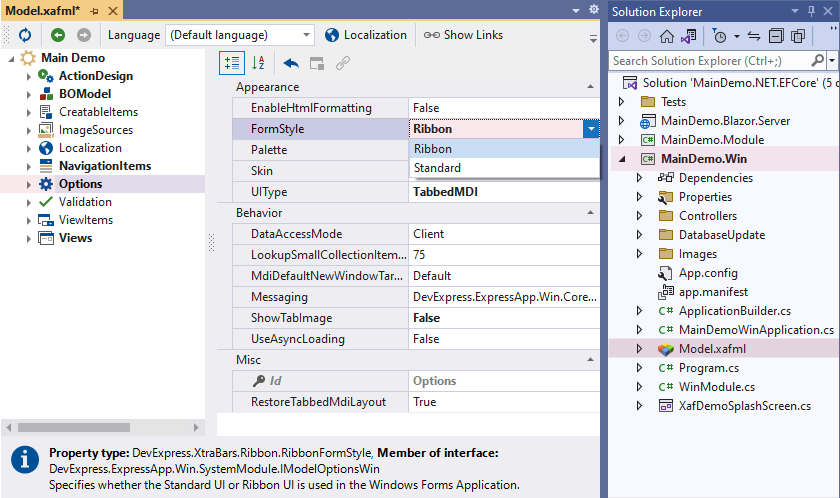Image resolution: width=840 pixels, height=498 pixels.
Task: Click the DataAccessMode Client value
Action: pyautogui.click(x=504, y=234)
